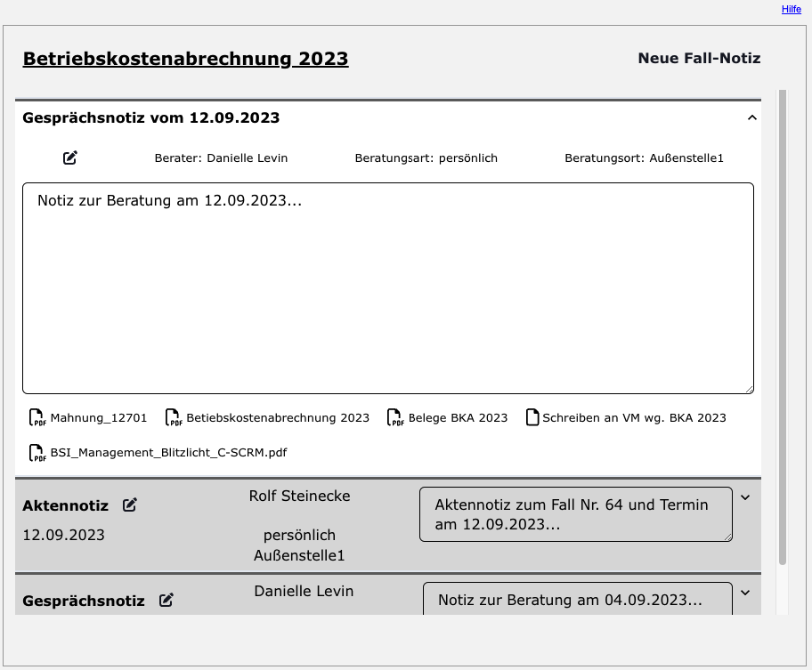Click document icon of Schreiben an VM

[x=532, y=417]
